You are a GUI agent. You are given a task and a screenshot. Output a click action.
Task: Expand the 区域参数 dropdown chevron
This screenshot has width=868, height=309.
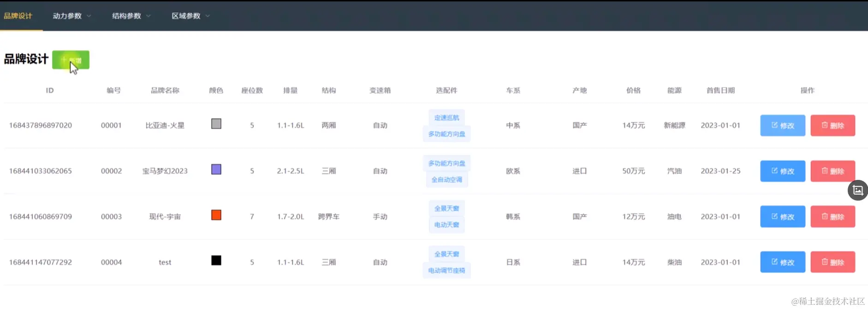pos(208,16)
